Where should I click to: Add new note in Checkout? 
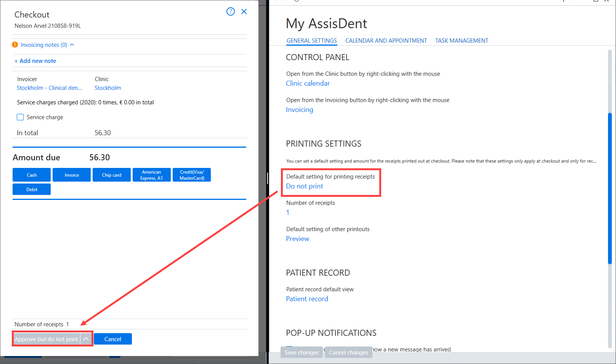35,61
